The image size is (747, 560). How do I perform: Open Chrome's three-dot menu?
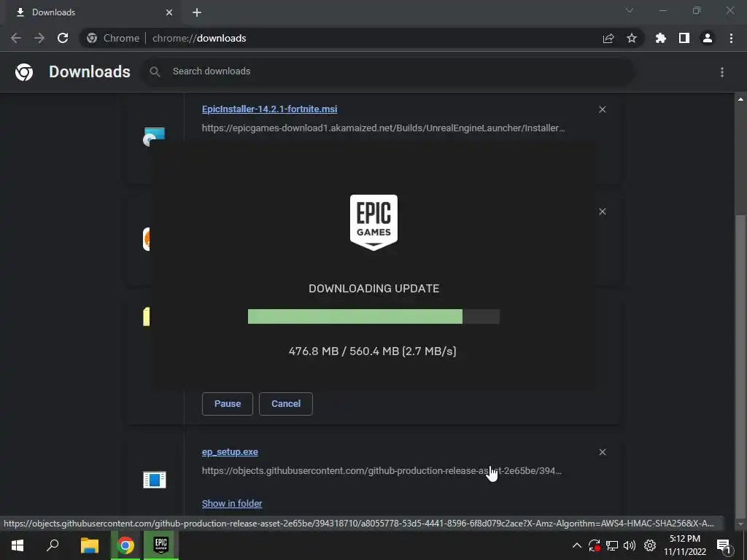(731, 38)
